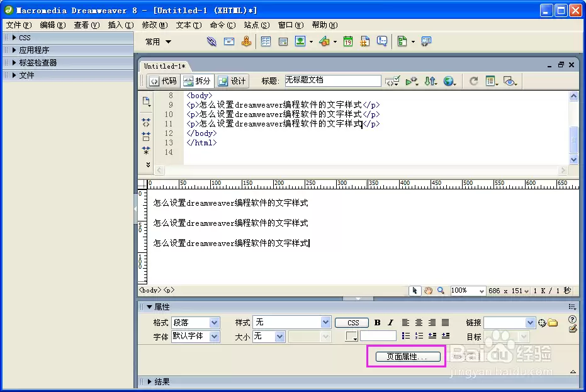Click the Insert Div Tag icon
The width and height of the screenshot is (586, 392).
click(x=283, y=42)
